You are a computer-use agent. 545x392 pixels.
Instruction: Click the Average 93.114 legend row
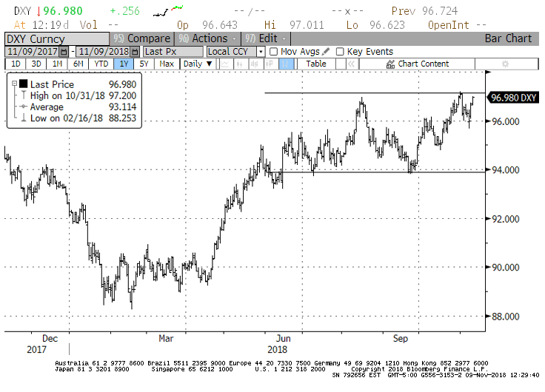pos(78,107)
